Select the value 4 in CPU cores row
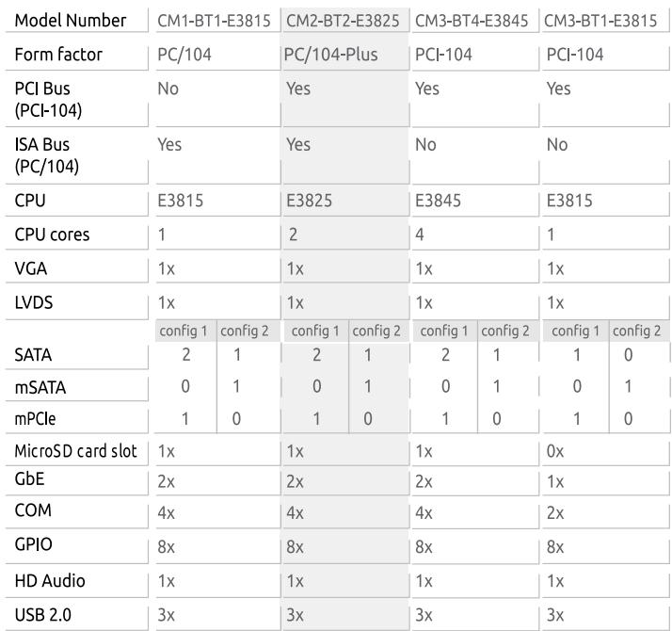This screenshot has width=672, height=631. pos(420,235)
